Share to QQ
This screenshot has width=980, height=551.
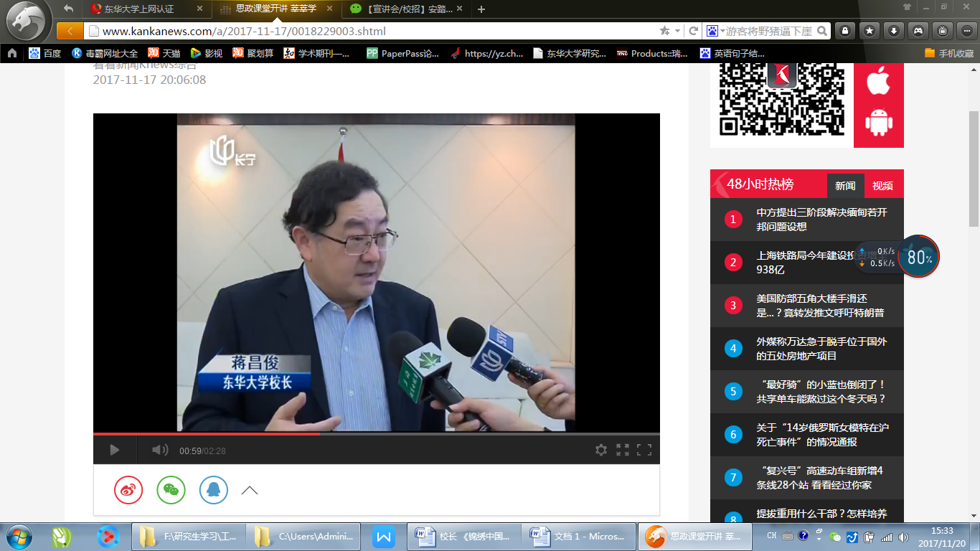pyautogui.click(x=214, y=490)
